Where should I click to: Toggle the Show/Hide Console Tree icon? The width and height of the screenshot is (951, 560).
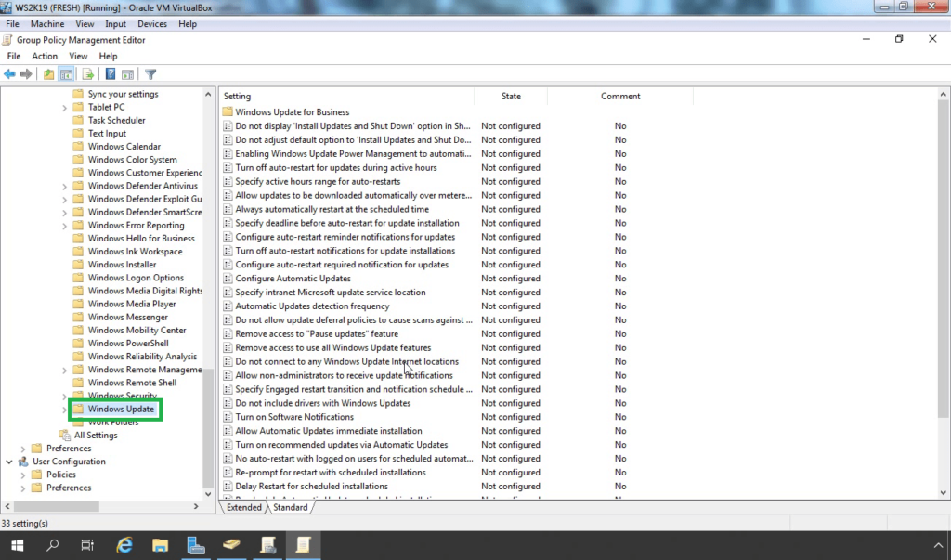click(x=66, y=74)
